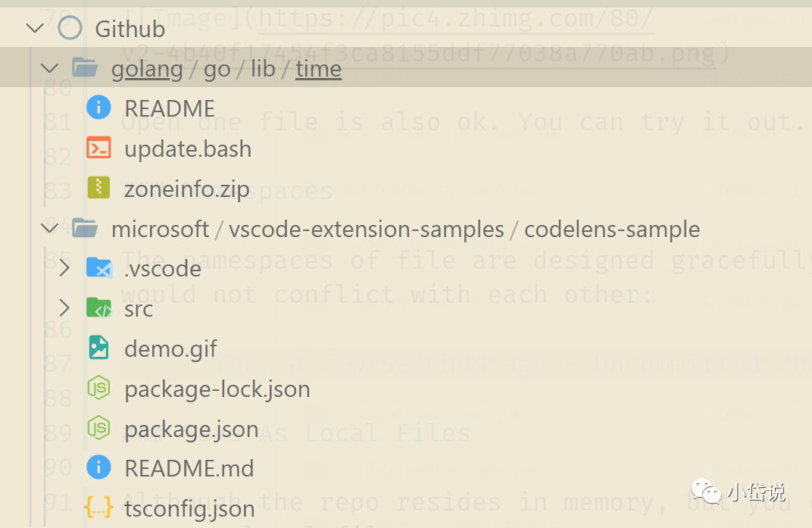Click the orange terminal icon for update.bash

(98, 148)
